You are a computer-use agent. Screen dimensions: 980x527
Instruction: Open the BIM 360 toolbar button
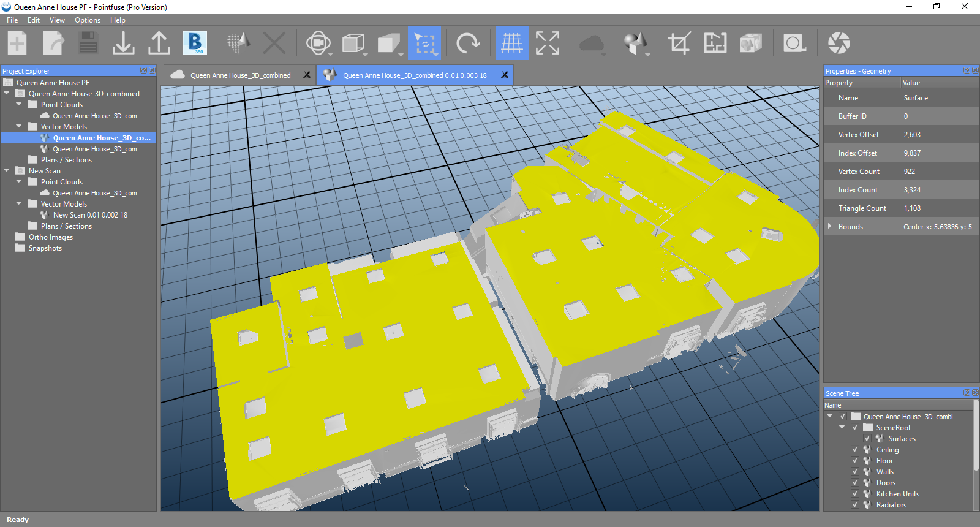click(195, 44)
